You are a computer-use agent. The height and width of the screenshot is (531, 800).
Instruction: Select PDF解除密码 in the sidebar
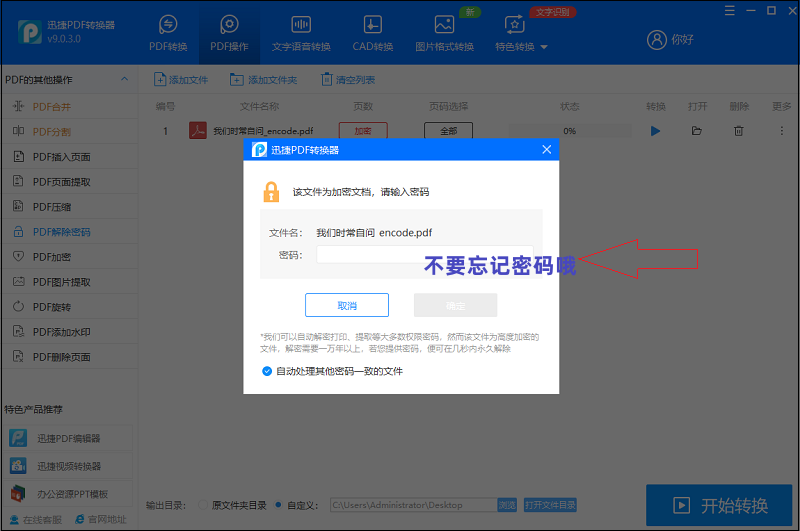[x=69, y=232]
